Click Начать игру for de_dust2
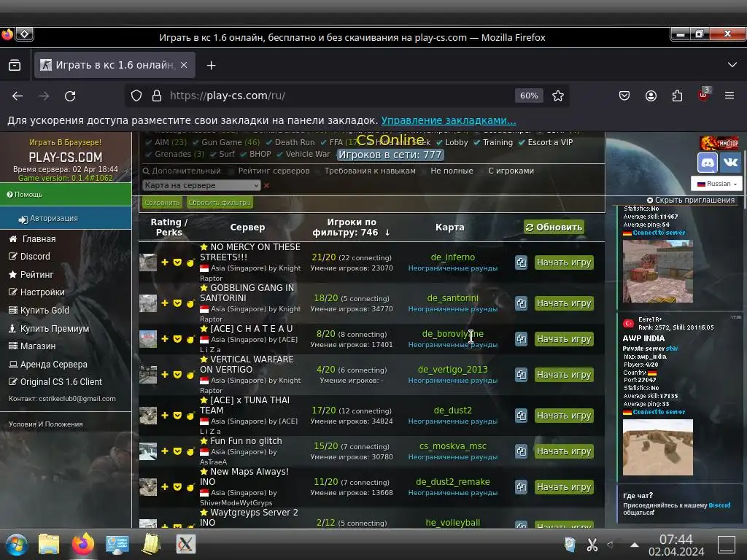This screenshot has height=560, width=747. 564,416
